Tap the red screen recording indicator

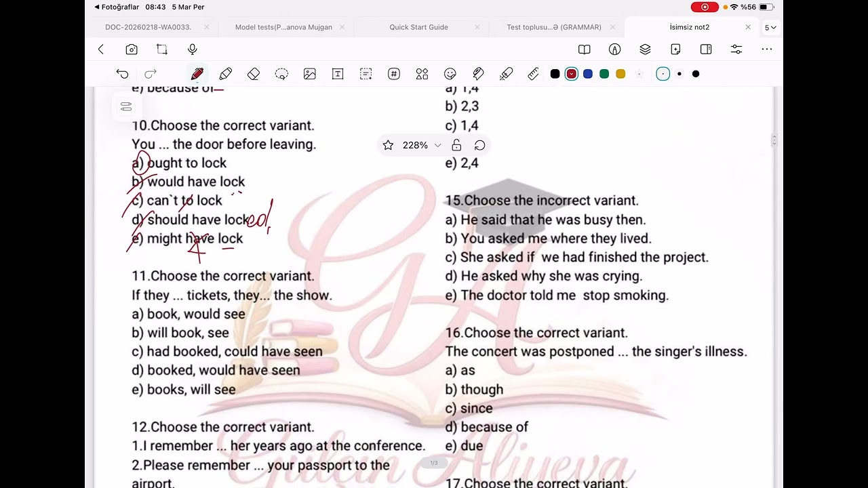(x=705, y=7)
